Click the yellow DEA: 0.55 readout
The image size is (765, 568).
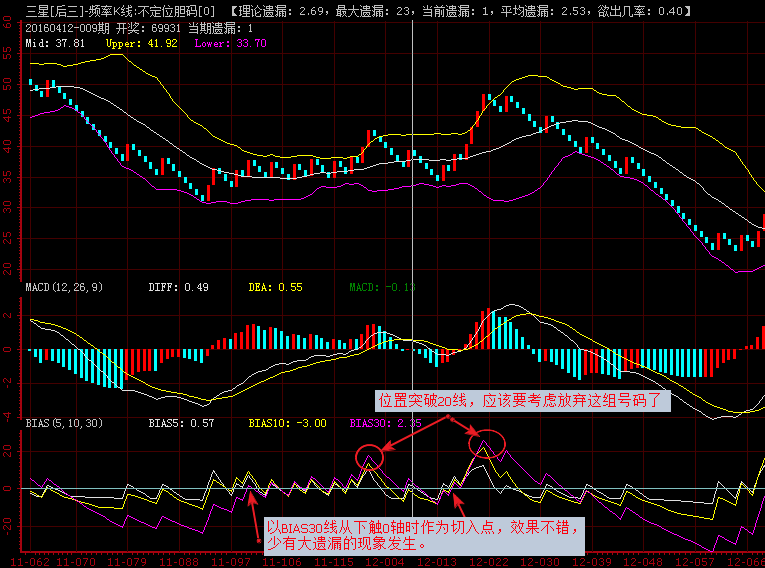click(275, 287)
